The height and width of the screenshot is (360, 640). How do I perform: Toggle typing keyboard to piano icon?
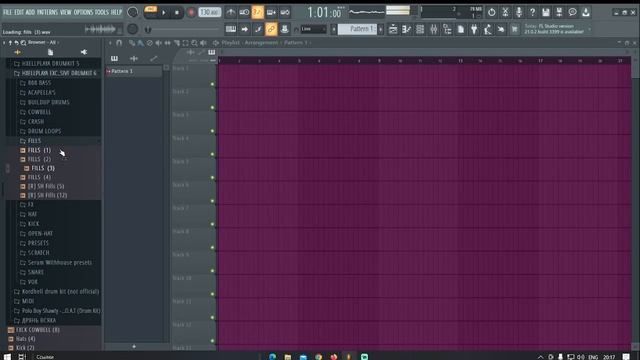point(231,29)
